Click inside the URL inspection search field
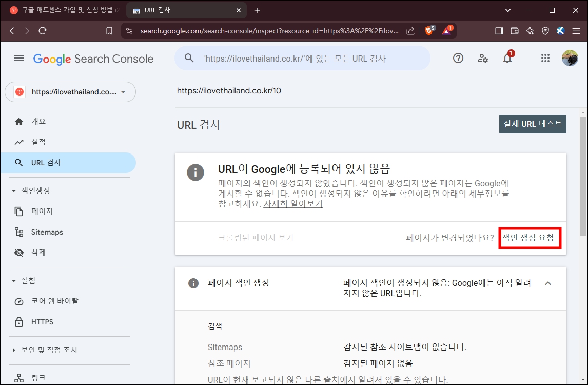 coord(302,58)
